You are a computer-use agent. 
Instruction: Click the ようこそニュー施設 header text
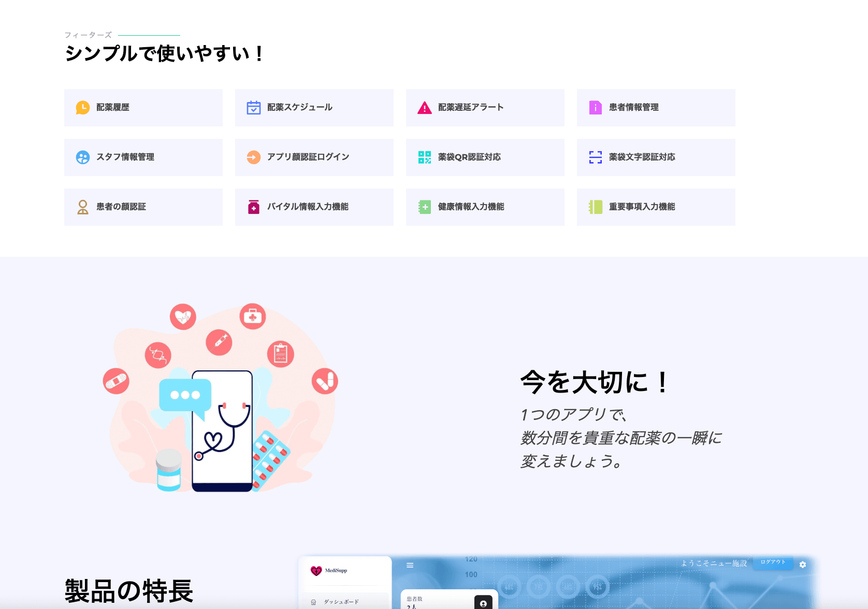click(715, 564)
